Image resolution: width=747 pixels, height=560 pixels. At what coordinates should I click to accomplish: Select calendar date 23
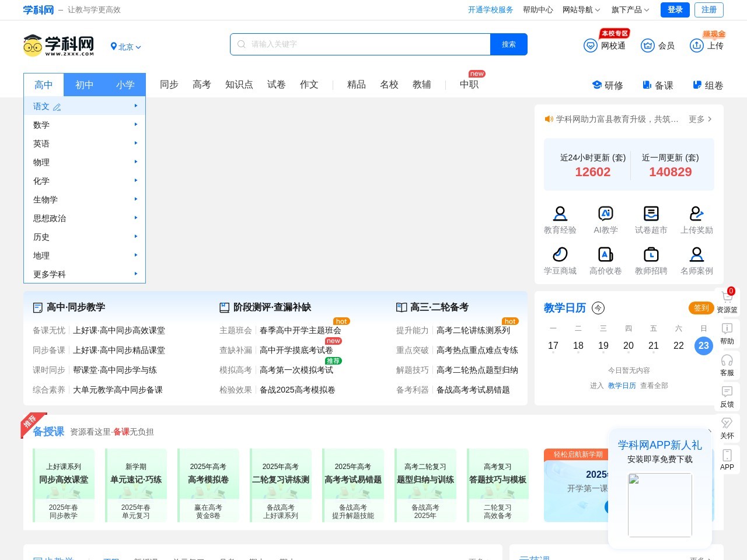pyautogui.click(x=704, y=346)
